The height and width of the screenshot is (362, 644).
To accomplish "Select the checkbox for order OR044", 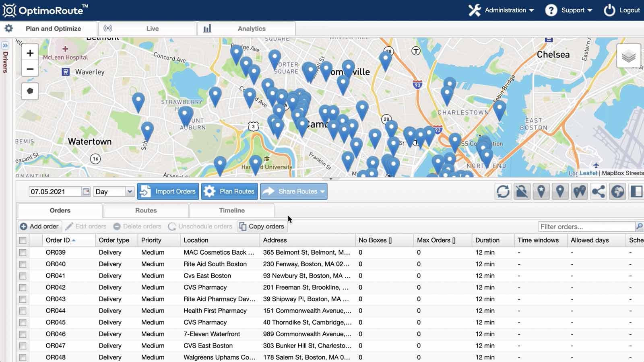I will [x=23, y=311].
